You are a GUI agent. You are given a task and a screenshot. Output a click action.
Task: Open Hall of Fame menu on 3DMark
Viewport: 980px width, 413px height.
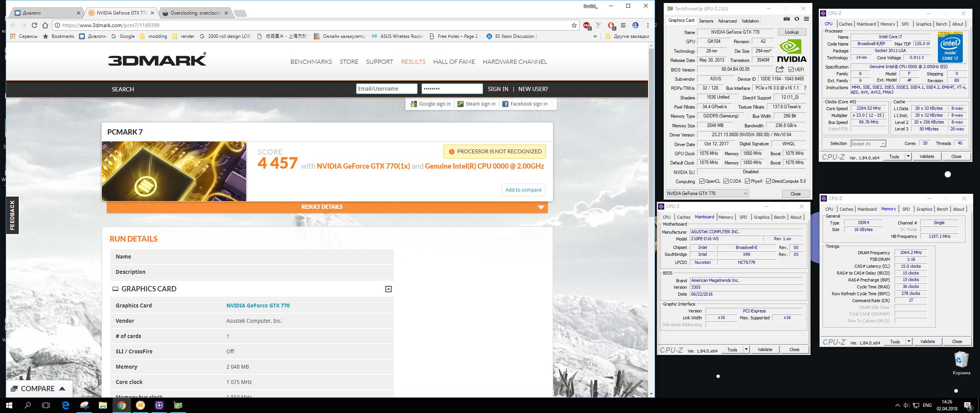(454, 62)
